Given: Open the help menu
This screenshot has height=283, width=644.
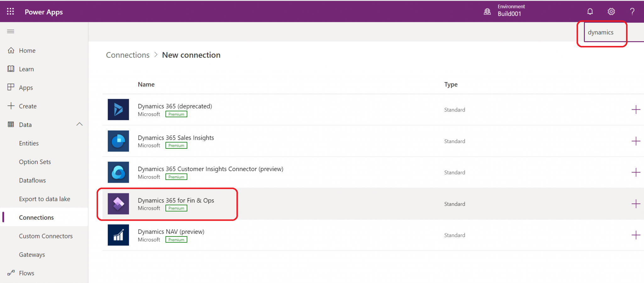Looking at the screenshot, I should coord(632,11).
